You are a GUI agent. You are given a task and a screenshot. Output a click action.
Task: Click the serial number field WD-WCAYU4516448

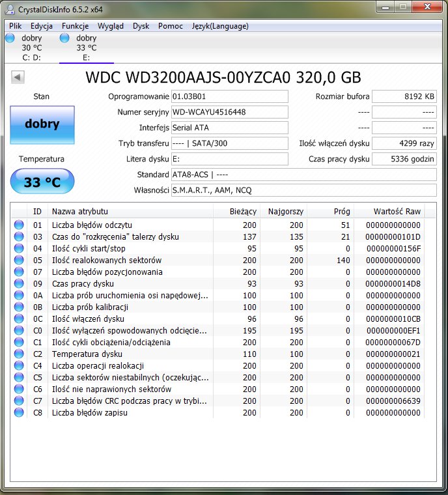[x=229, y=112]
